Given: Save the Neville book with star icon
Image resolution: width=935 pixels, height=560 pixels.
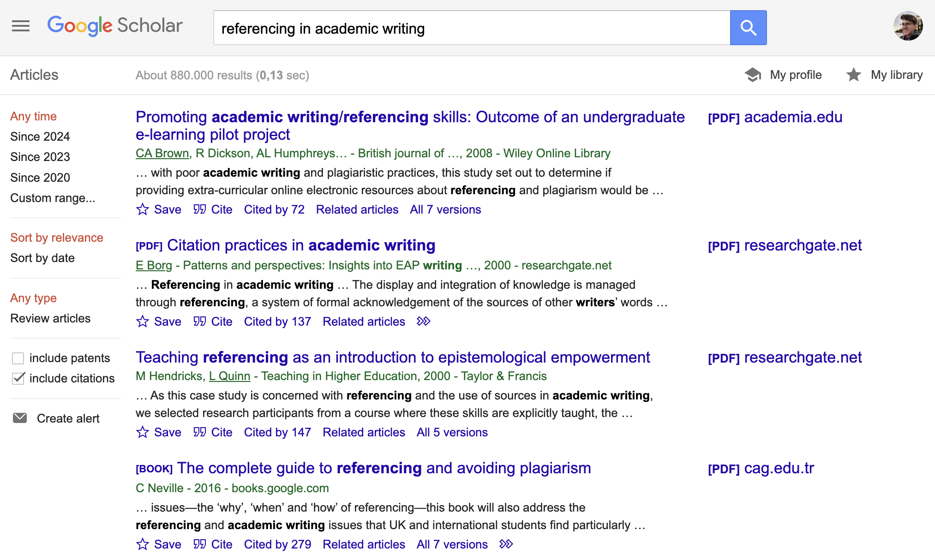Looking at the screenshot, I should click(143, 544).
